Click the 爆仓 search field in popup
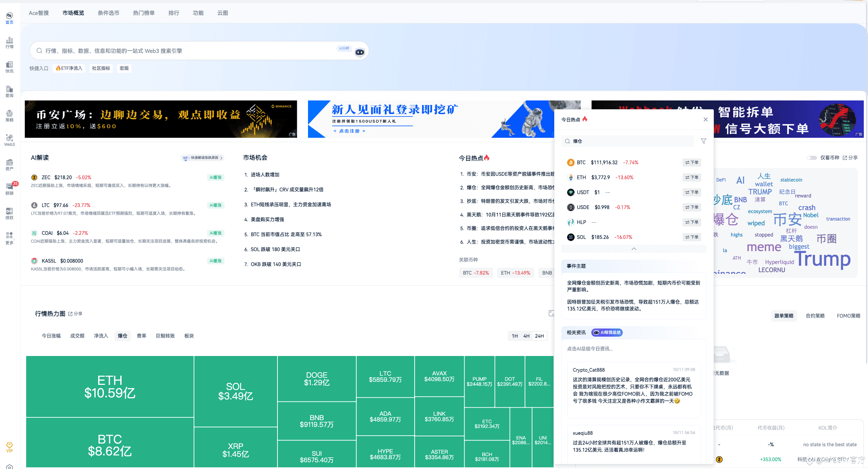This screenshot has width=868, height=469. pyautogui.click(x=628, y=141)
